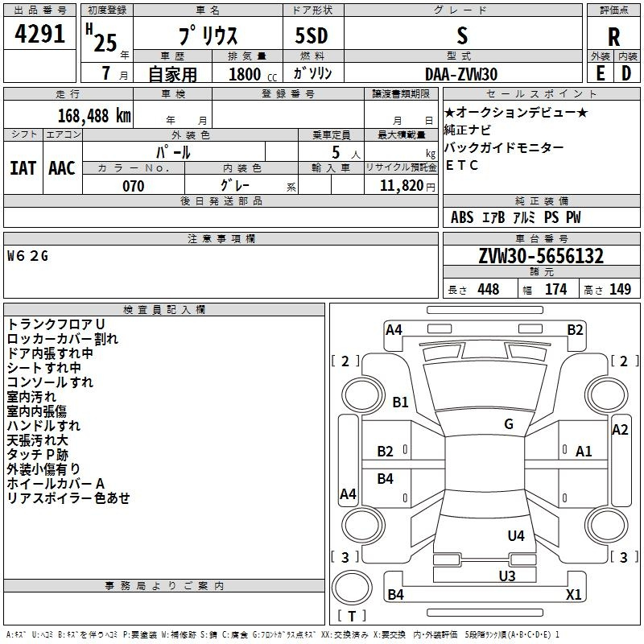Click the mileage value 168,488 km
This screenshot has width=644, height=644.
coord(94,116)
